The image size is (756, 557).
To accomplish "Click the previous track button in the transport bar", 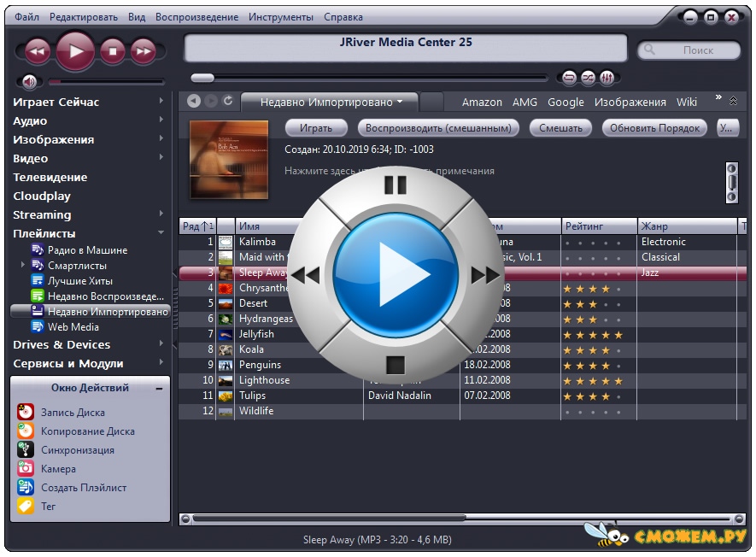I will (37, 51).
